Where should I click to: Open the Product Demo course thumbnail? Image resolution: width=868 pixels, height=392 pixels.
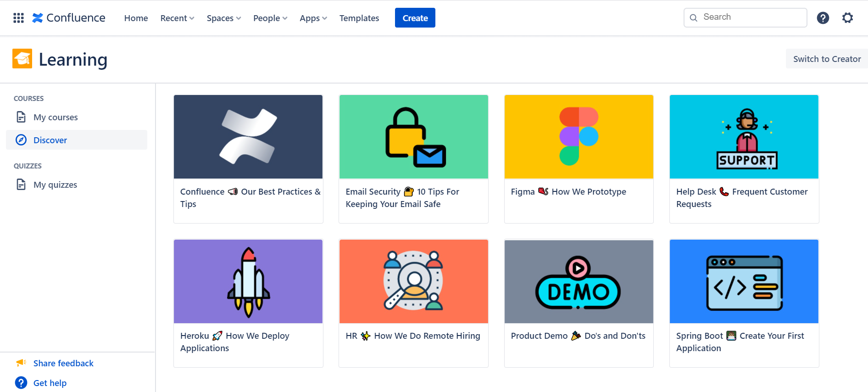click(579, 281)
